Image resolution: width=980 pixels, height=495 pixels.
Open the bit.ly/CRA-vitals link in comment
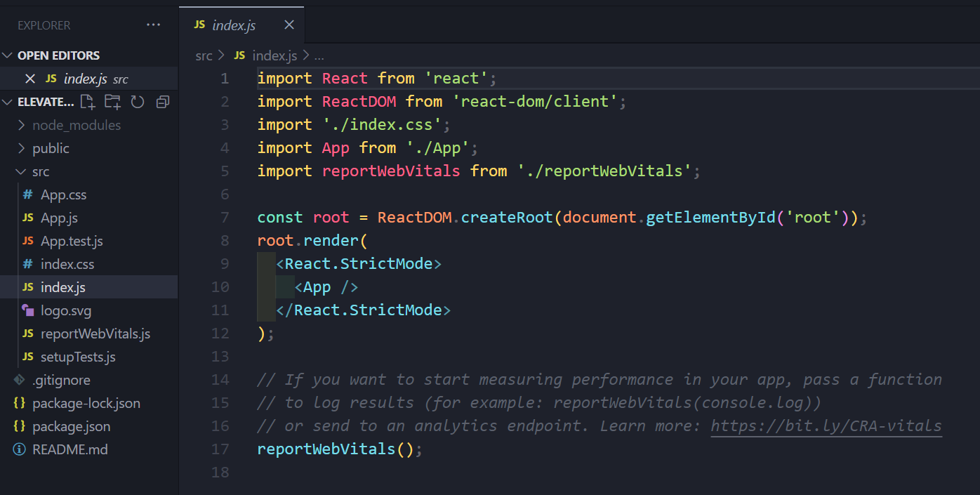[x=826, y=425]
